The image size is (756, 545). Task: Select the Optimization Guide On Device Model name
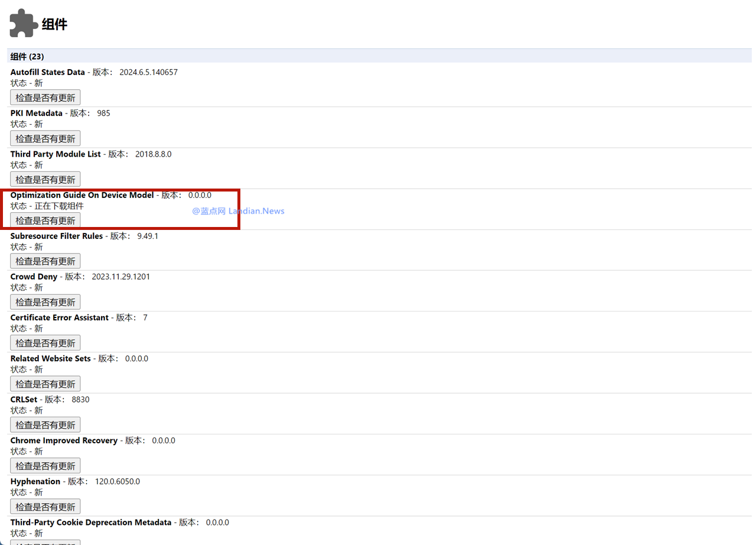(x=82, y=195)
